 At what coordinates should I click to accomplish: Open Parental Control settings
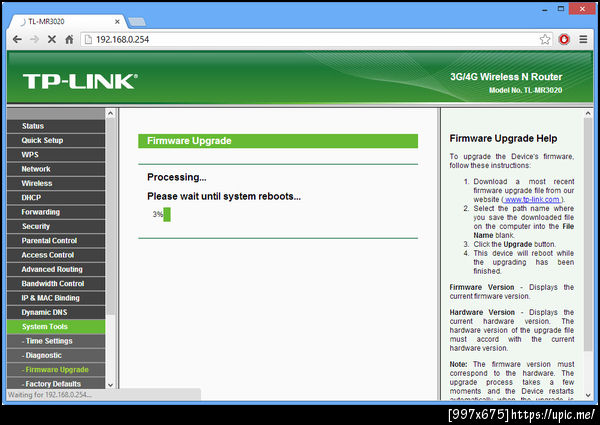tap(56, 241)
